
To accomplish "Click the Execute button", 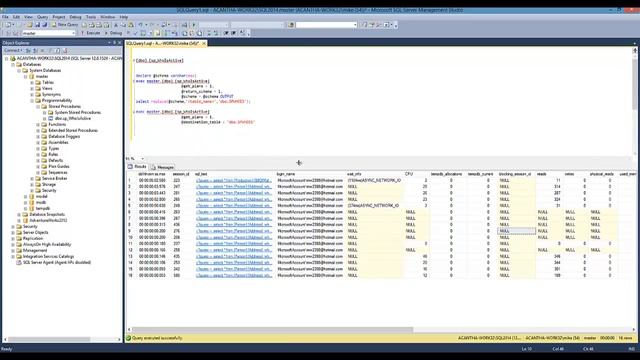I will point(90,33).
